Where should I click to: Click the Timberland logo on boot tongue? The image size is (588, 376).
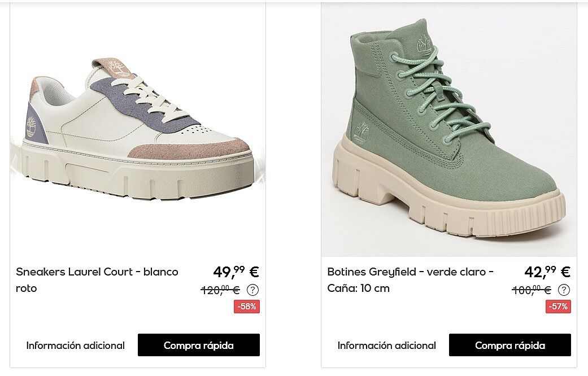pyautogui.click(x=424, y=45)
